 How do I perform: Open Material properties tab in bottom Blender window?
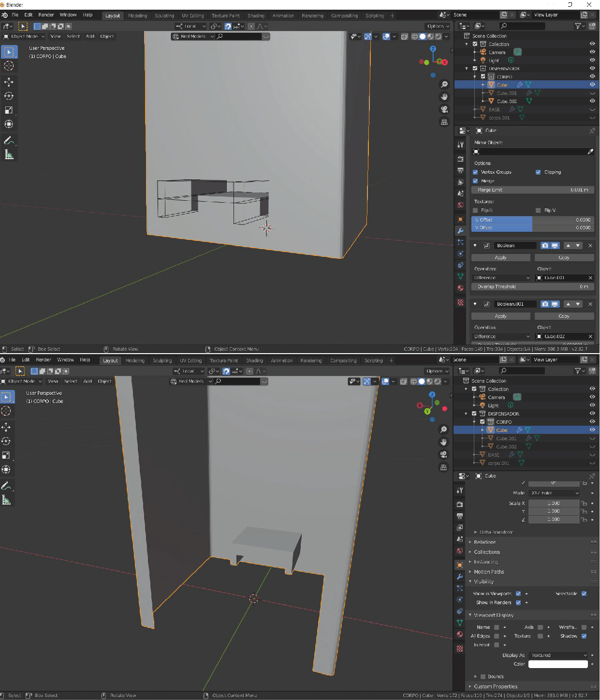pyautogui.click(x=460, y=635)
